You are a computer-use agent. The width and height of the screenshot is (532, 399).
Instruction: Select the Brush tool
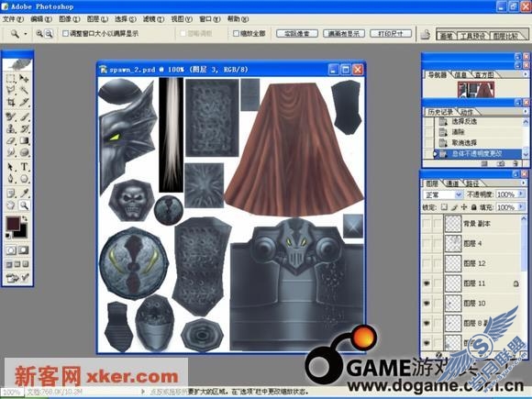tap(24, 117)
